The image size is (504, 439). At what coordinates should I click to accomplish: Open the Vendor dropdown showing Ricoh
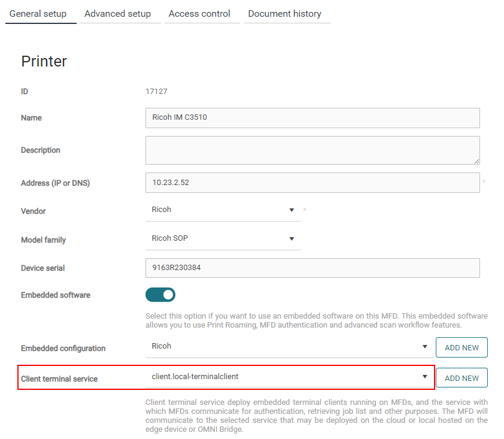point(223,210)
